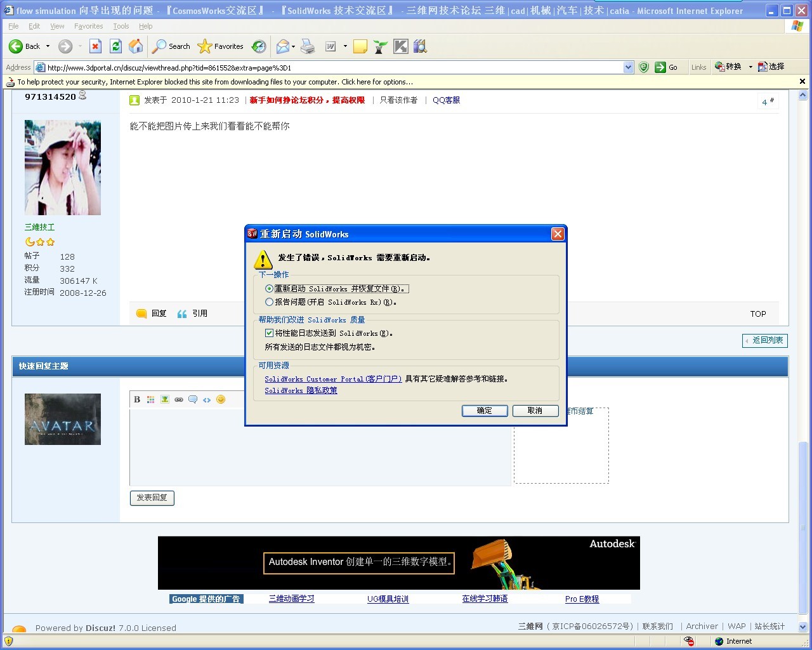This screenshot has width=812, height=650.
Task: Click the Stop loading toolbar icon
Action: [x=95, y=46]
